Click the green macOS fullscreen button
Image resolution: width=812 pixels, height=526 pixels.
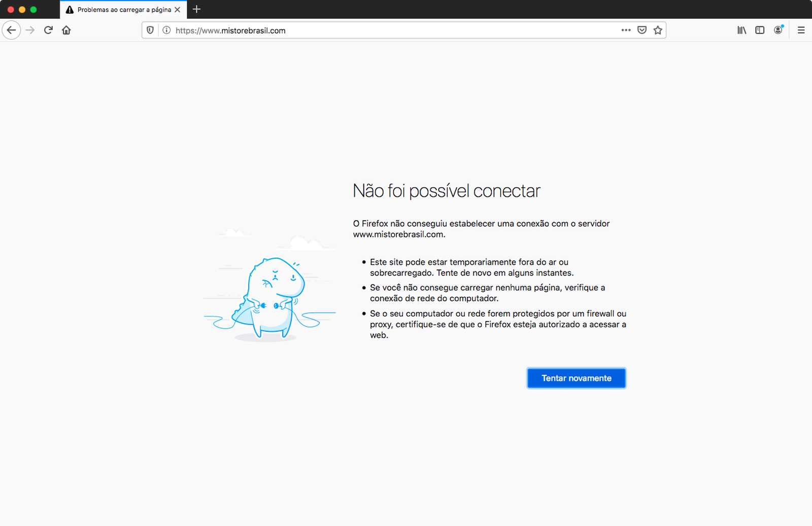(x=33, y=10)
